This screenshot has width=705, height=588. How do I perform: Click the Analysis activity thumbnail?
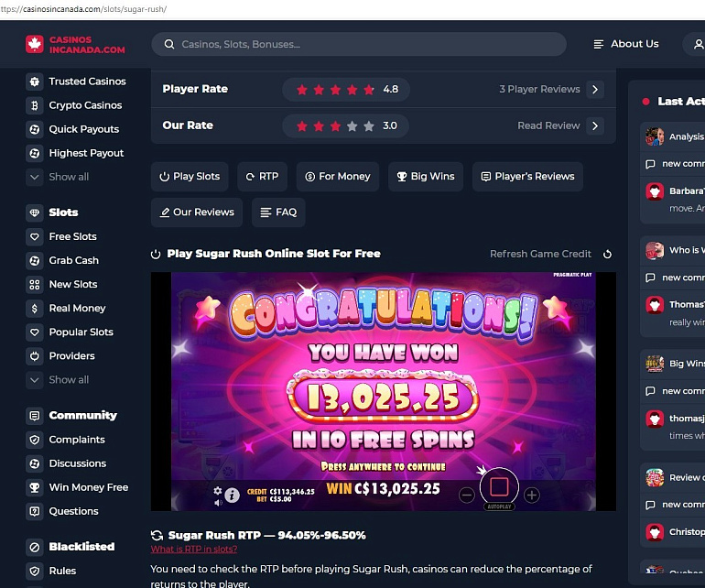point(655,136)
